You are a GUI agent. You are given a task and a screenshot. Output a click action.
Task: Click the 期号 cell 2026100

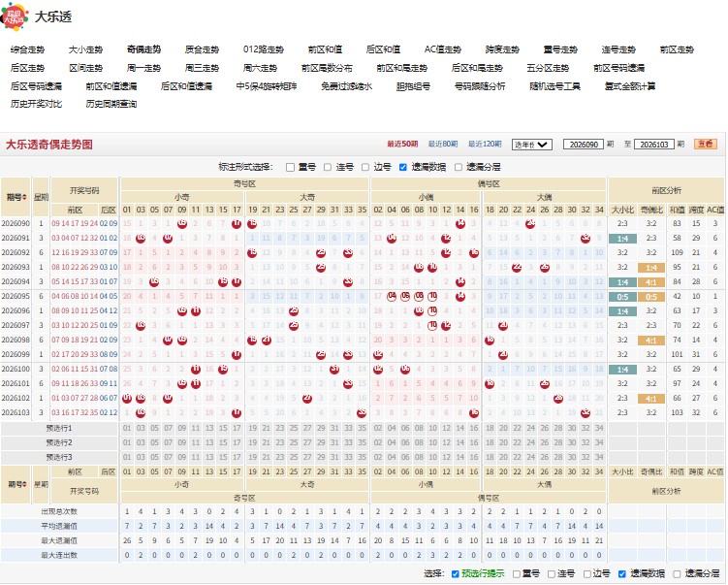pyautogui.click(x=16, y=369)
